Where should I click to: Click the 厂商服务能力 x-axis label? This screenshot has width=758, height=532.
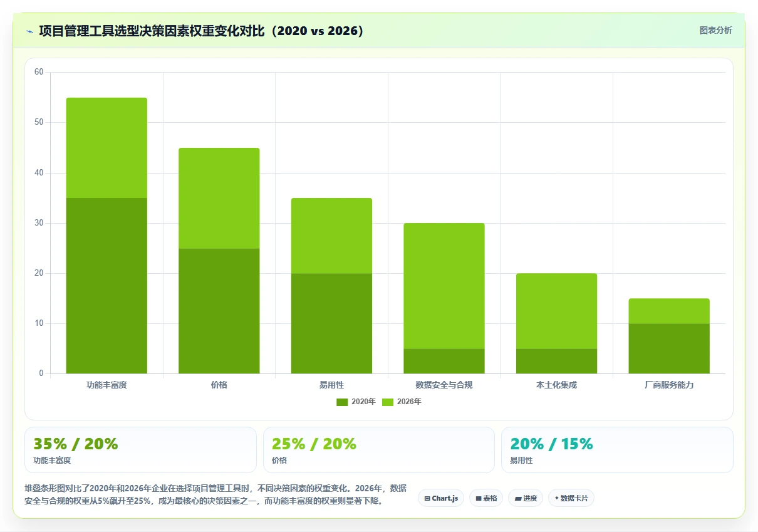click(x=669, y=385)
